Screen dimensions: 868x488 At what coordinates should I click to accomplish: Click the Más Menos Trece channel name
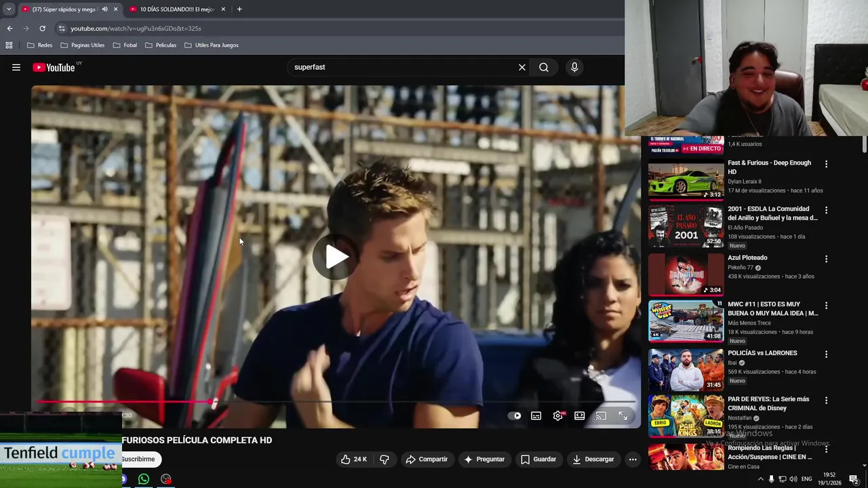click(749, 323)
